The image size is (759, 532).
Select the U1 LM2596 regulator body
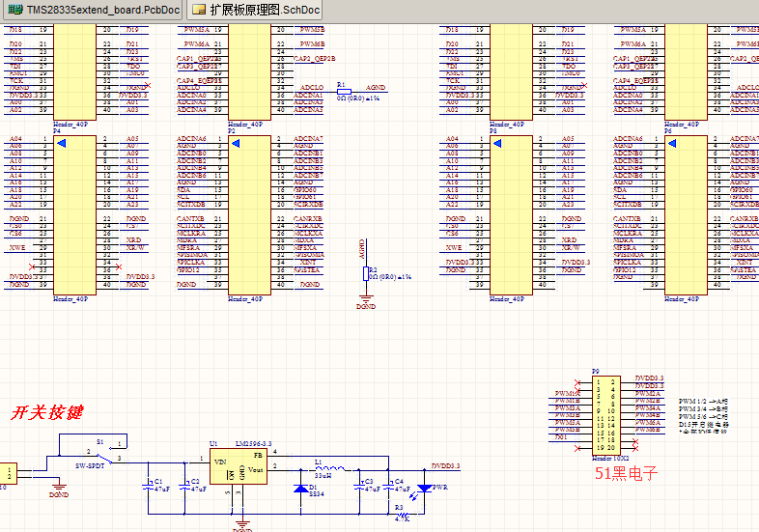(x=239, y=466)
